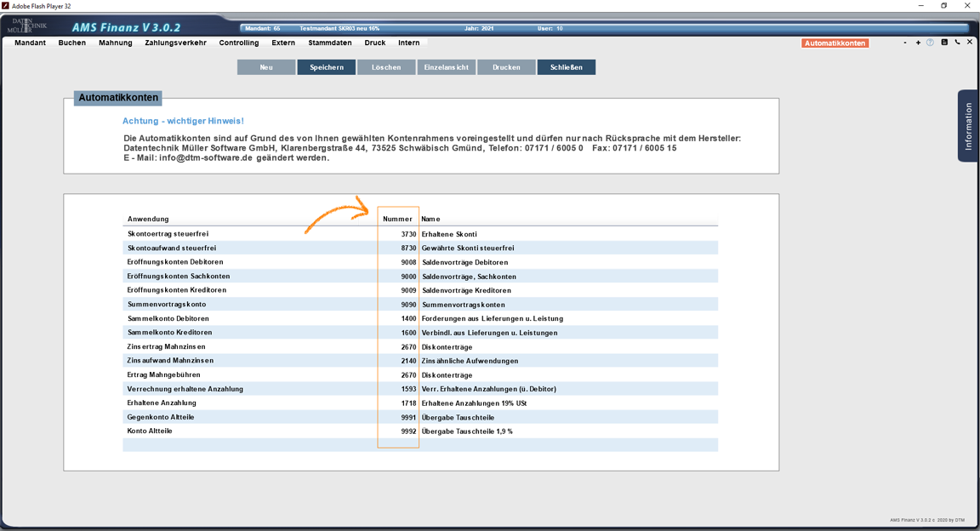Click the Datentechnik Müller logo
980x531 pixels.
(x=29, y=26)
